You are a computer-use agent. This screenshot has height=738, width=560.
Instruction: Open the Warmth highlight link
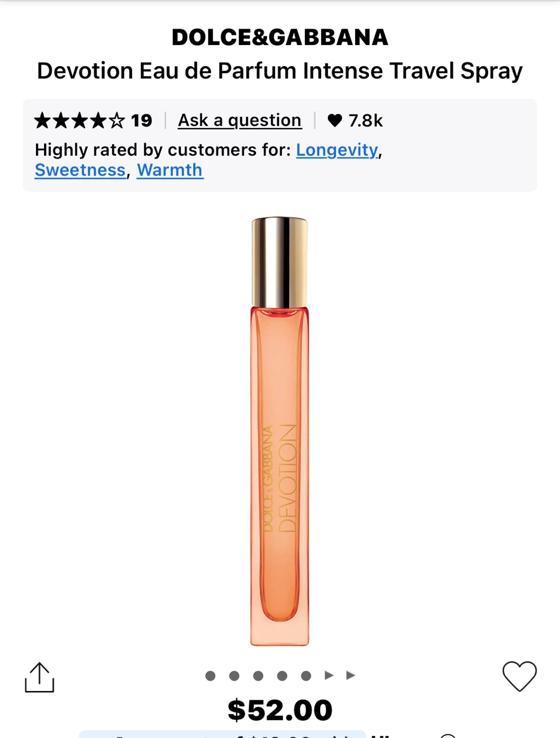click(x=170, y=170)
